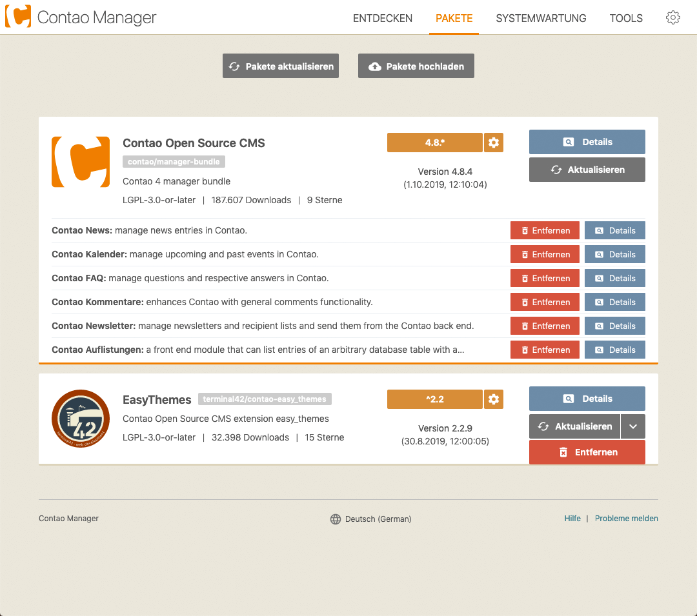Click Aktualisieren for EasyThemes

click(x=574, y=426)
